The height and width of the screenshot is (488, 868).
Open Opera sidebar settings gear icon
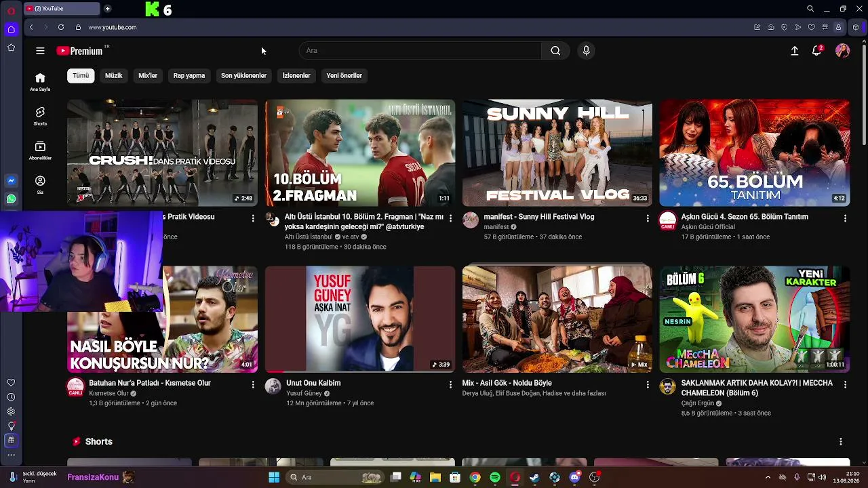[11, 411]
